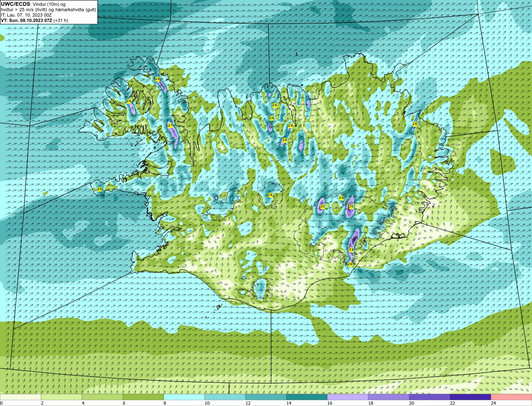Click the legend scale number 24
532x406 pixels.
click(493, 403)
